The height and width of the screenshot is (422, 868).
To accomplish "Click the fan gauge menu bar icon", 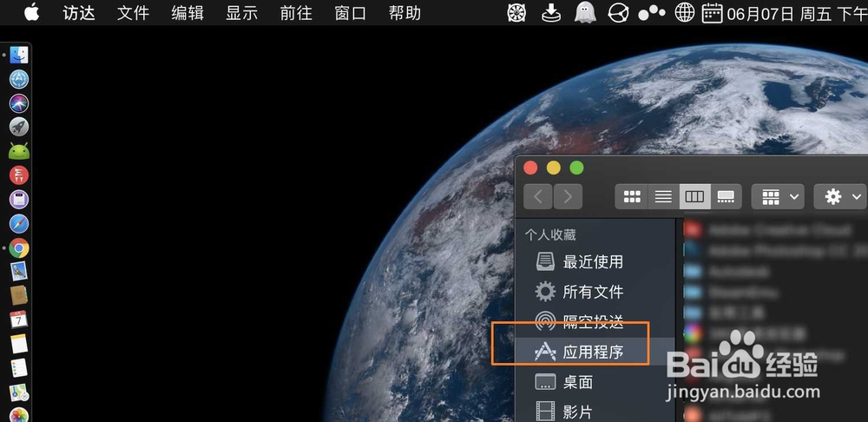I will click(516, 13).
